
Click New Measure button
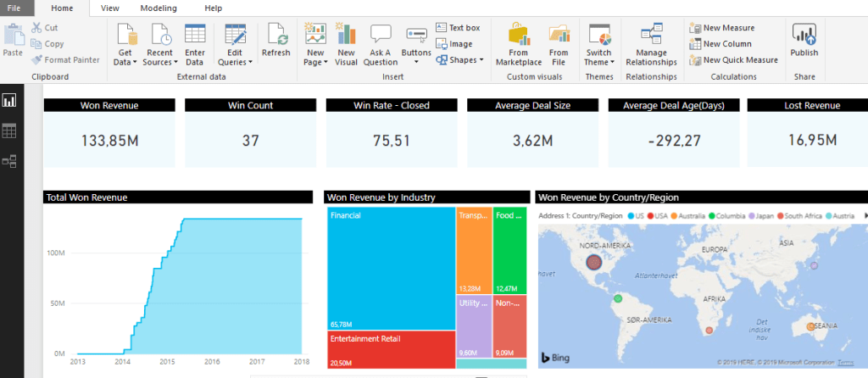721,28
